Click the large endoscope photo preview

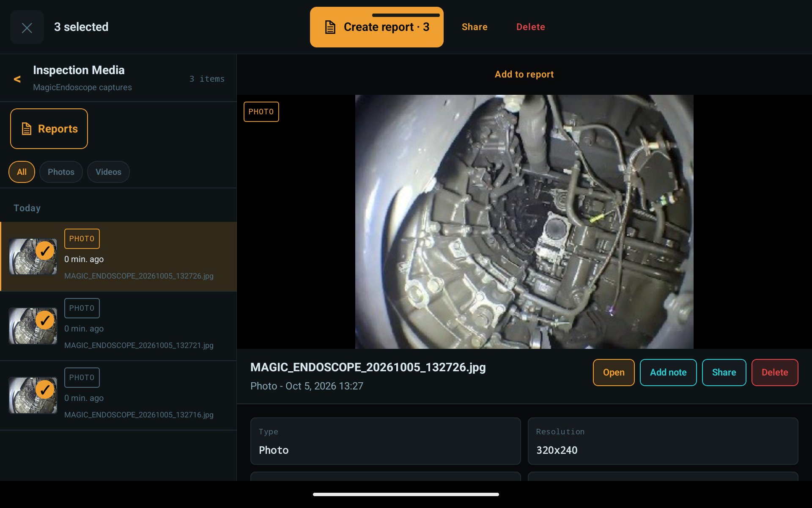pos(524,222)
